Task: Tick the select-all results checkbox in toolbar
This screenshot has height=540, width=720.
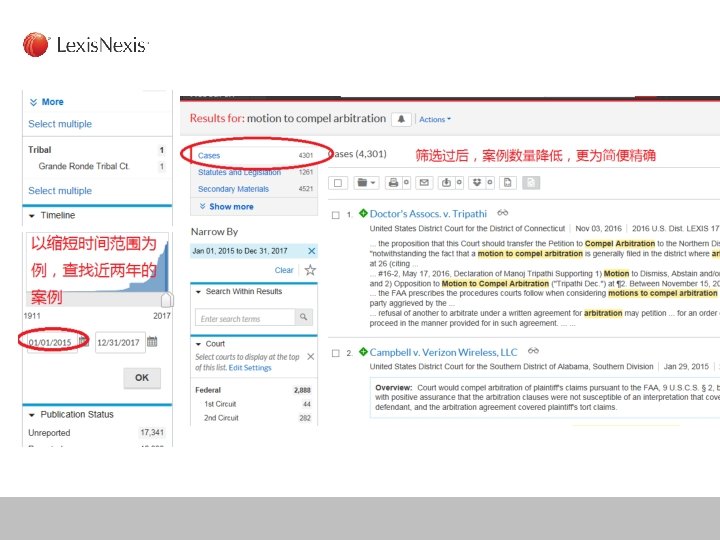Action: pyautogui.click(x=338, y=183)
